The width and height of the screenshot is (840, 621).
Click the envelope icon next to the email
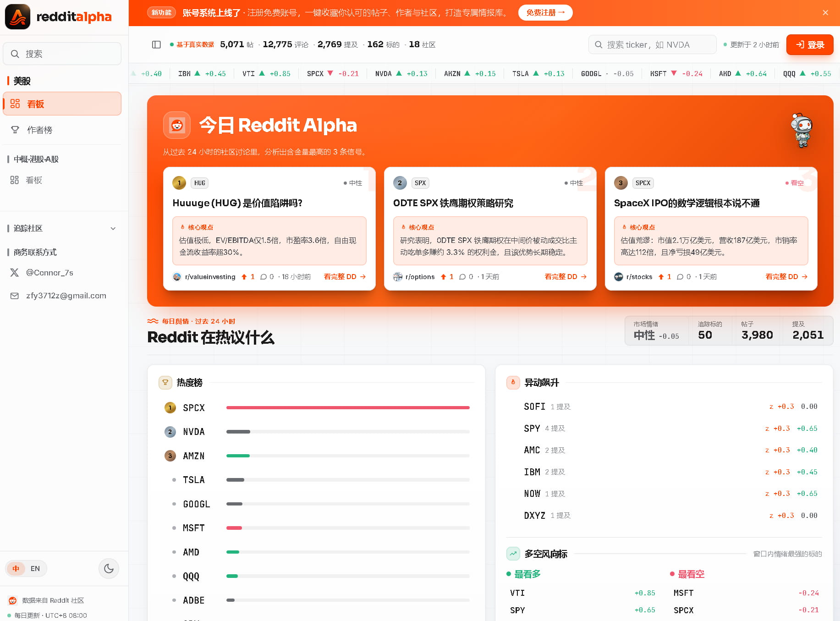pos(15,296)
